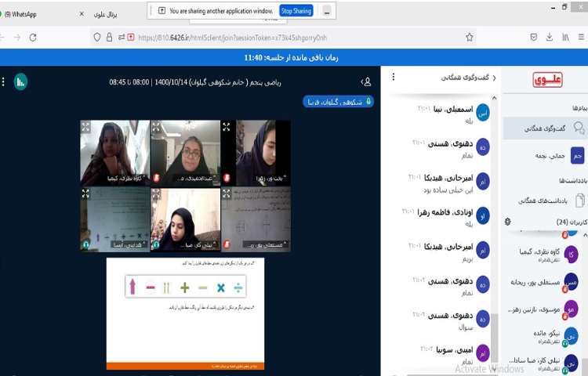
Task: Open the three-dot presentation options menu
Action: click(x=3, y=81)
